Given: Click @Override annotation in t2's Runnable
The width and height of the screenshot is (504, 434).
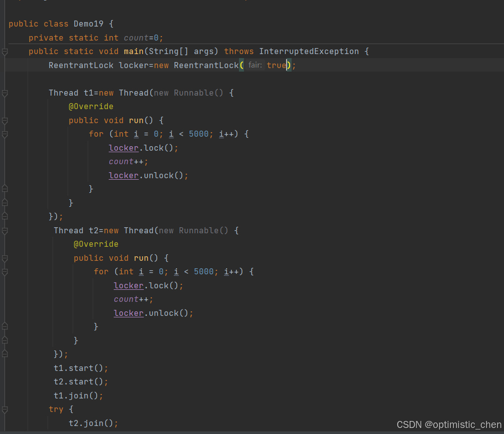Looking at the screenshot, I should point(96,244).
